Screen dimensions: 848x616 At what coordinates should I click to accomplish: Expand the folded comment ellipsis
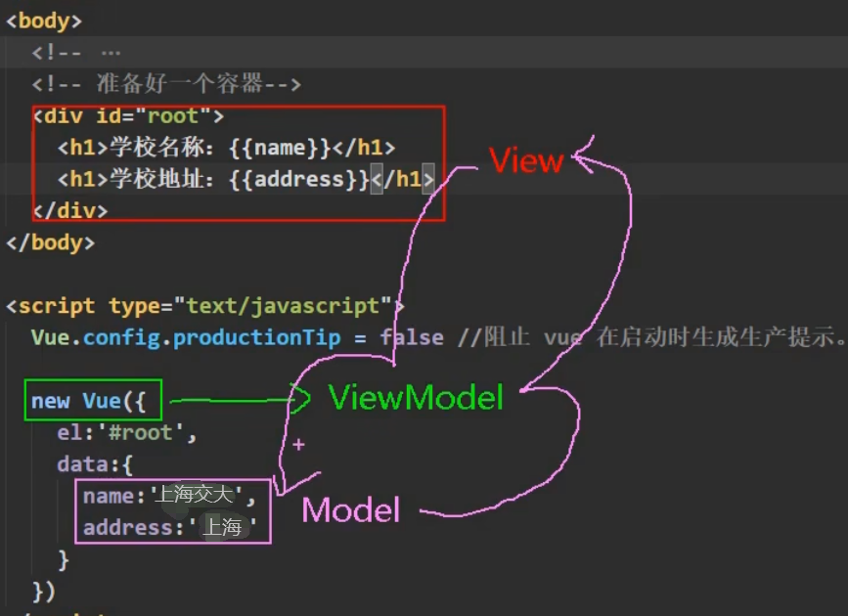pos(111,53)
